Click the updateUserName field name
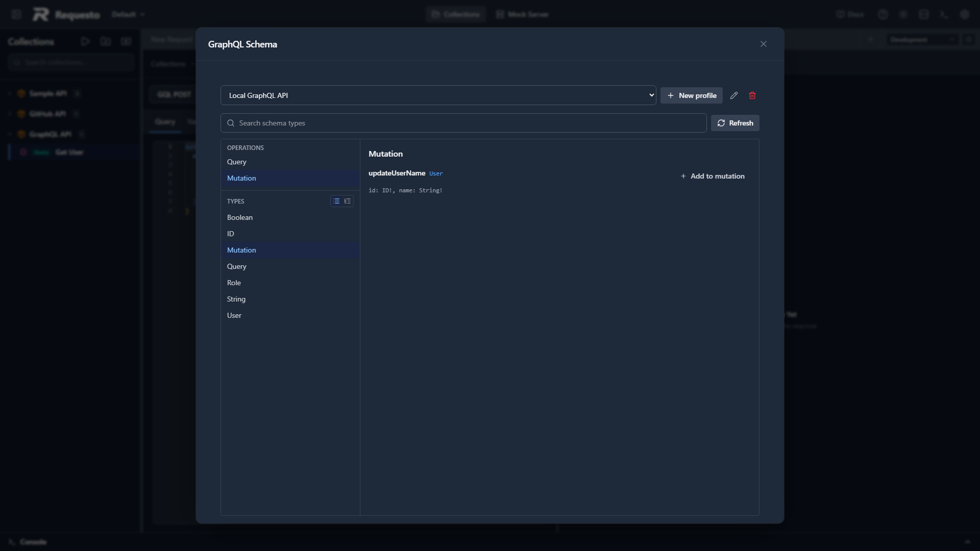The image size is (980, 551). [x=397, y=173]
